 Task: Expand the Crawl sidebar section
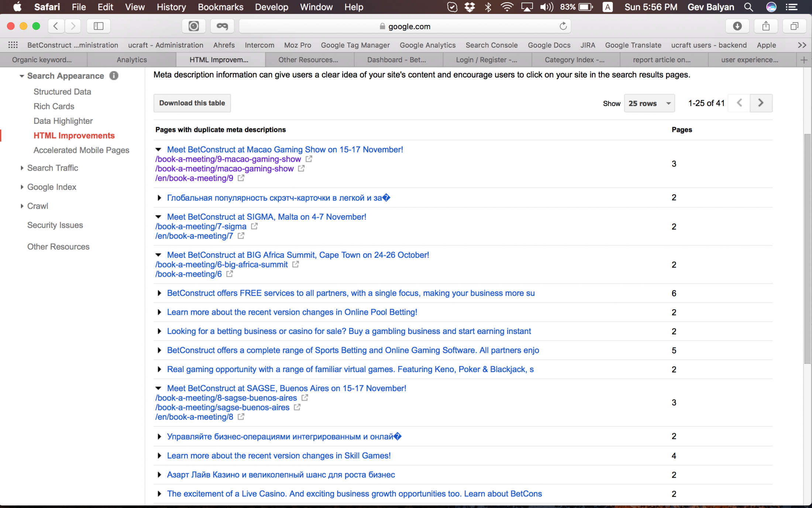(x=22, y=206)
